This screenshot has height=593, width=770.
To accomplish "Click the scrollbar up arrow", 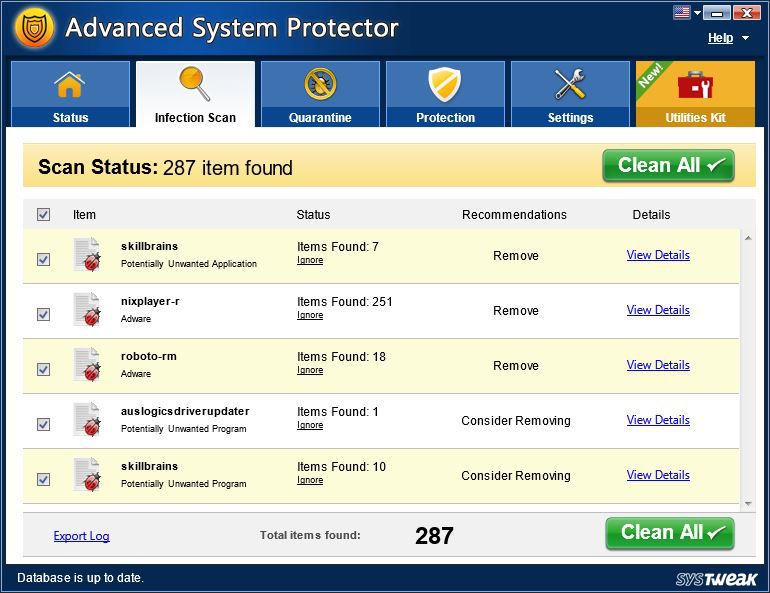I will [748, 236].
